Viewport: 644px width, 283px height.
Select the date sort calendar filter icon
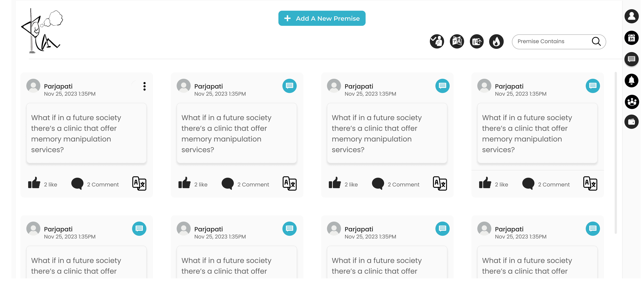(x=477, y=41)
